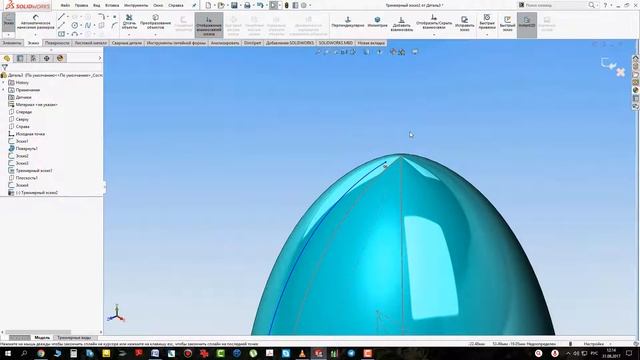Expand the Примечания (Annotations) tree node

pos(4,90)
